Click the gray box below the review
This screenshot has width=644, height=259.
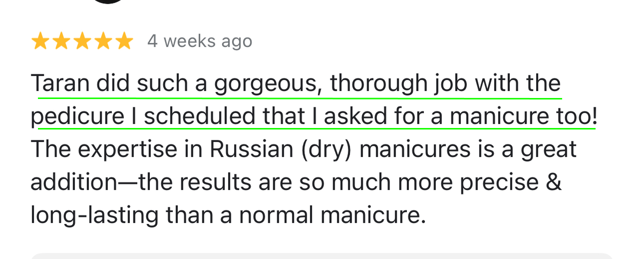tap(322, 255)
